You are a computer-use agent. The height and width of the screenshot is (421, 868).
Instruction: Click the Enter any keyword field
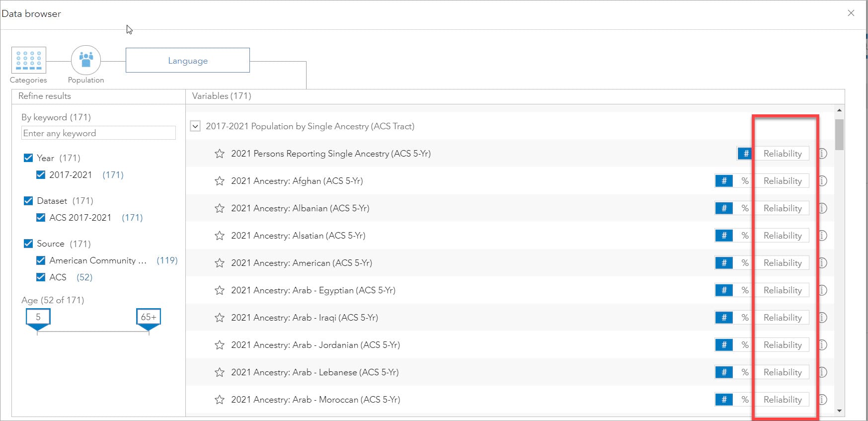tap(98, 133)
